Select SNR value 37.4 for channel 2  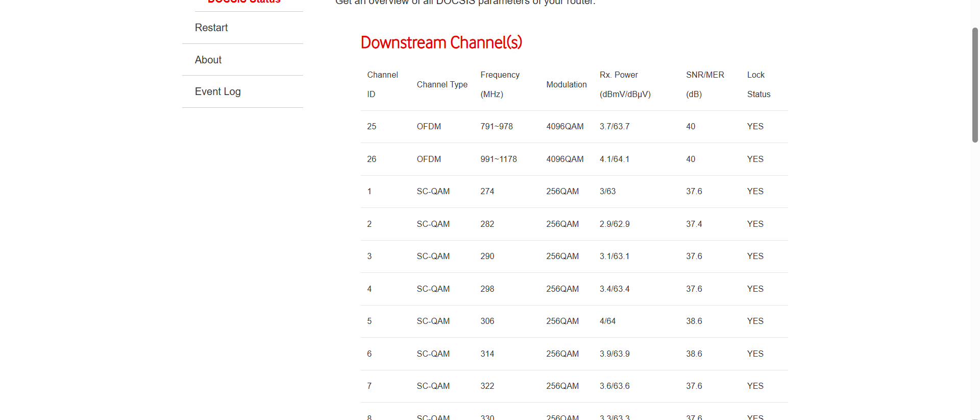[694, 224]
